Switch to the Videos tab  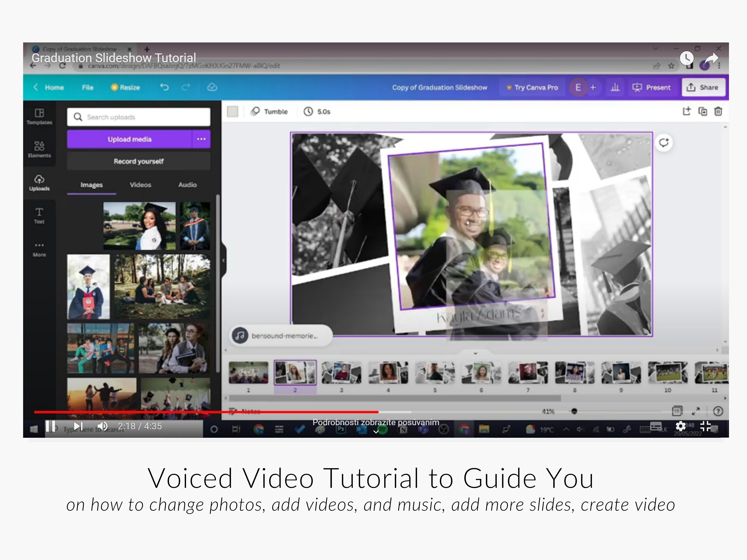pos(140,185)
